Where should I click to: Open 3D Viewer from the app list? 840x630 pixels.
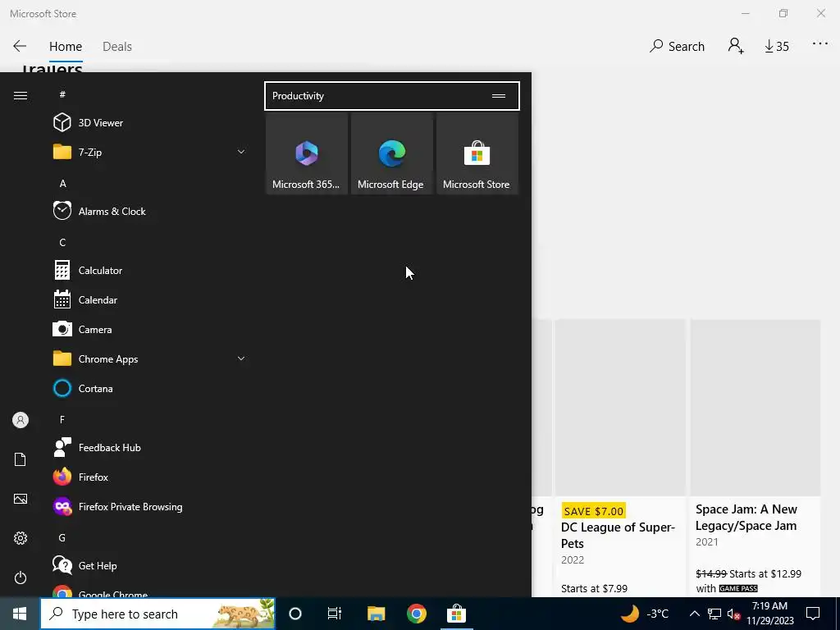point(150,123)
